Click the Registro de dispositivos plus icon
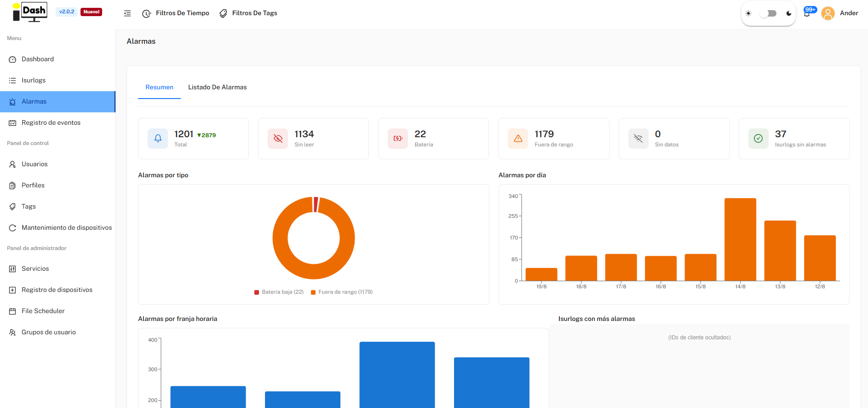 click(12, 290)
